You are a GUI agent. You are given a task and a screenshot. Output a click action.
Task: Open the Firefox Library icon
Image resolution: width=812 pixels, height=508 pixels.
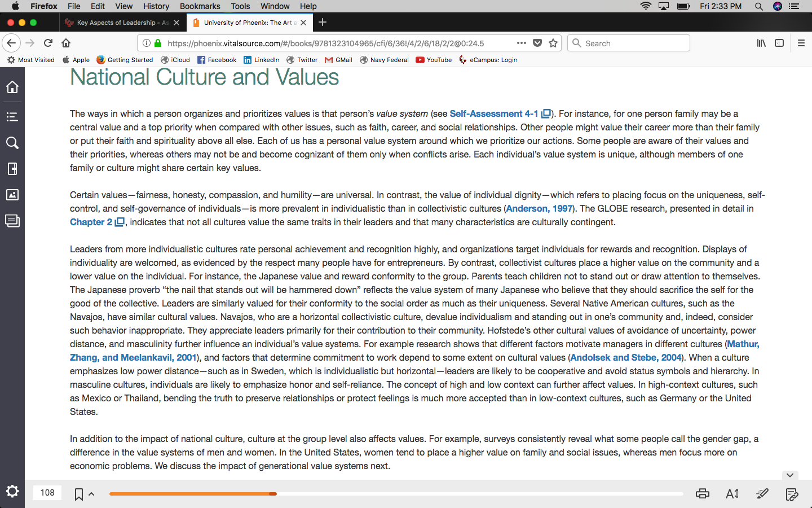coord(761,43)
